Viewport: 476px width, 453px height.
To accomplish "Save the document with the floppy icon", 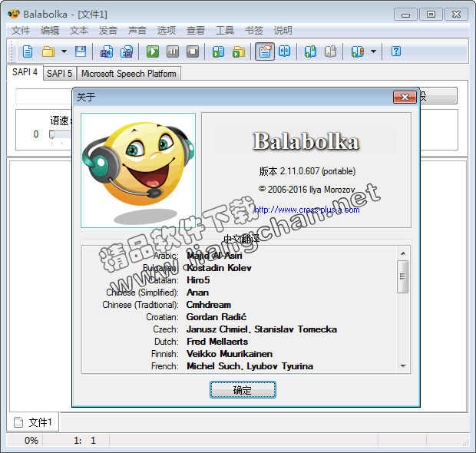I will 81,51.
